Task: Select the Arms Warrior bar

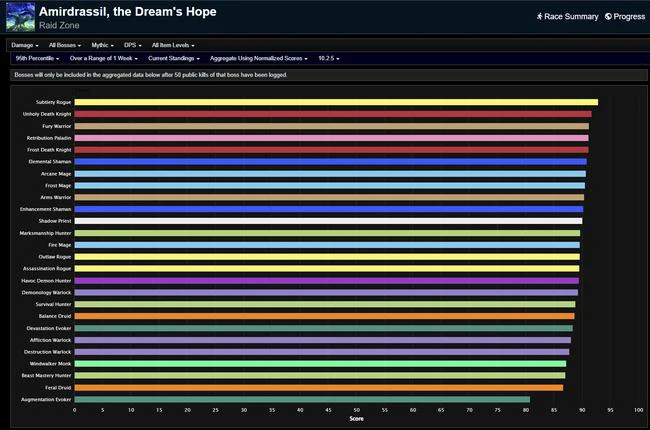Action: coord(330,197)
